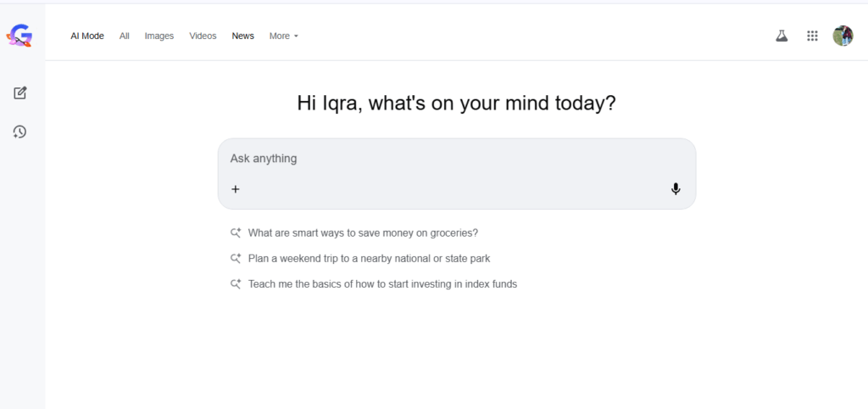
Task: Click the greeting 'Hi Iqra, what's on your mind today?'
Action: point(456,104)
